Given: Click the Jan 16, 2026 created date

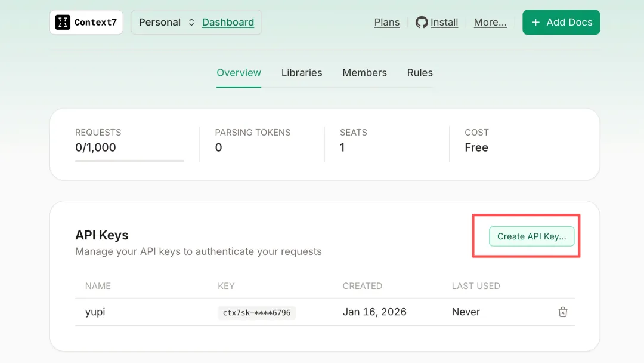Looking at the screenshot, I should (x=374, y=312).
